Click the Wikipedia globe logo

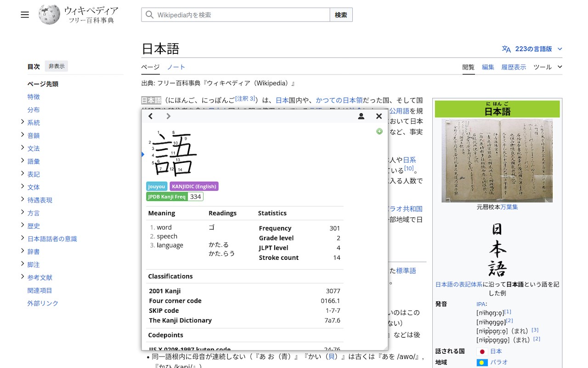tap(49, 14)
